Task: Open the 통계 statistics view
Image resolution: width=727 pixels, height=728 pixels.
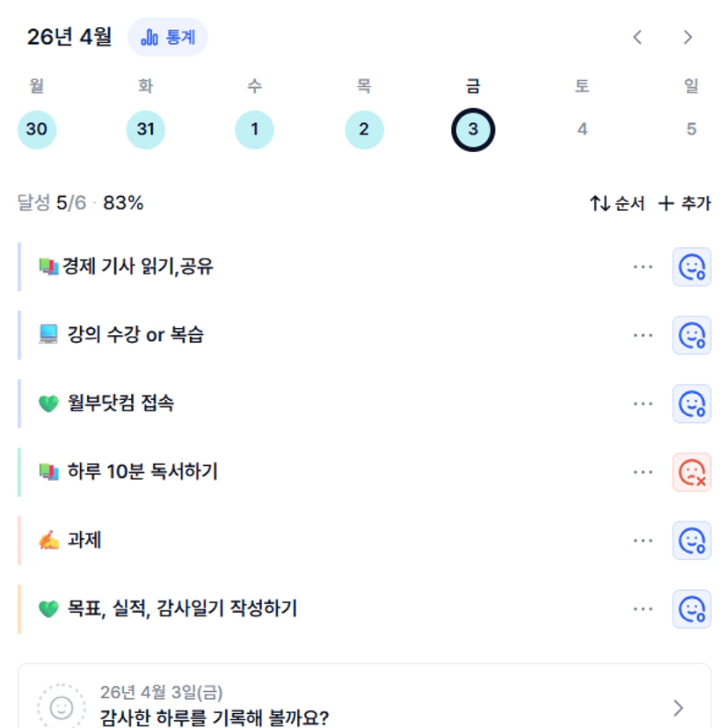Action: (168, 37)
